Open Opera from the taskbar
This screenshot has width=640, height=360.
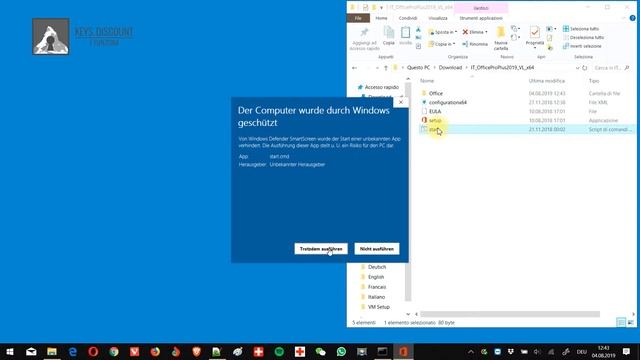(93, 351)
